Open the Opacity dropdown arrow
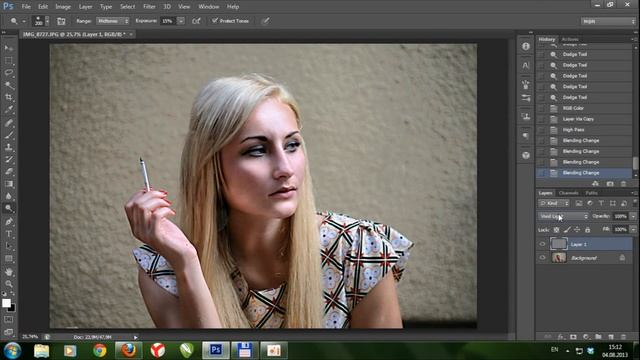The image size is (640, 360). coord(633,216)
